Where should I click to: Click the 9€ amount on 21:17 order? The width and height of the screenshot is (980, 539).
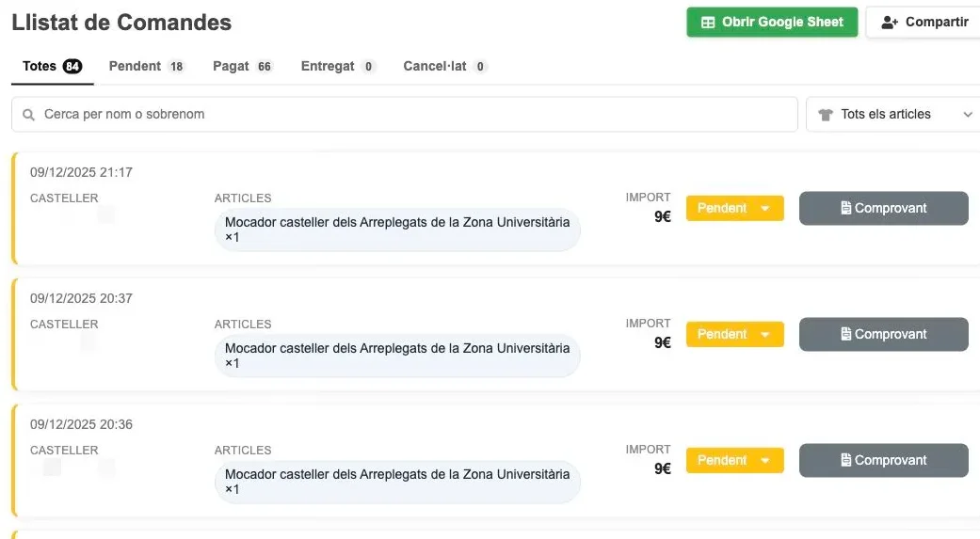(x=663, y=216)
